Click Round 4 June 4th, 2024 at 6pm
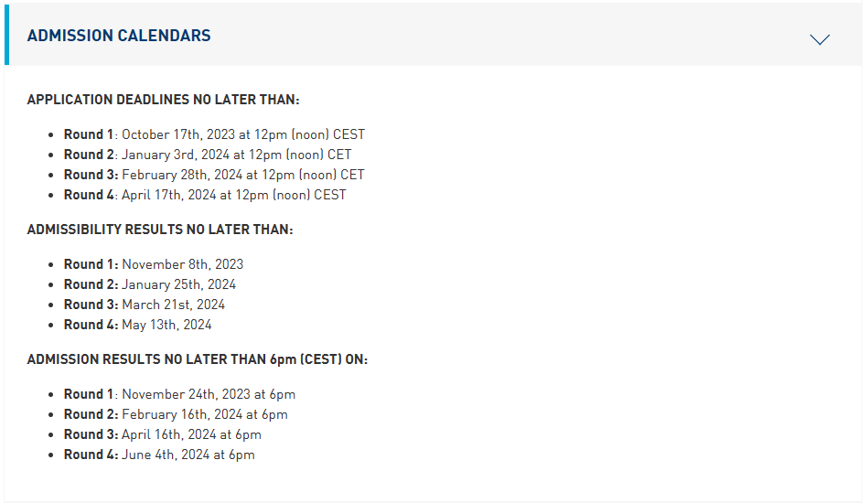This screenshot has width=868, height=503. [159, 455]
